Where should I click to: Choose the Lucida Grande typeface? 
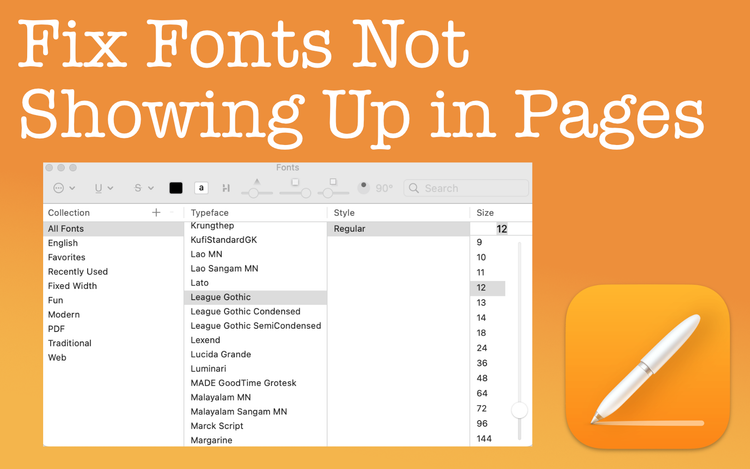[255, 354]
